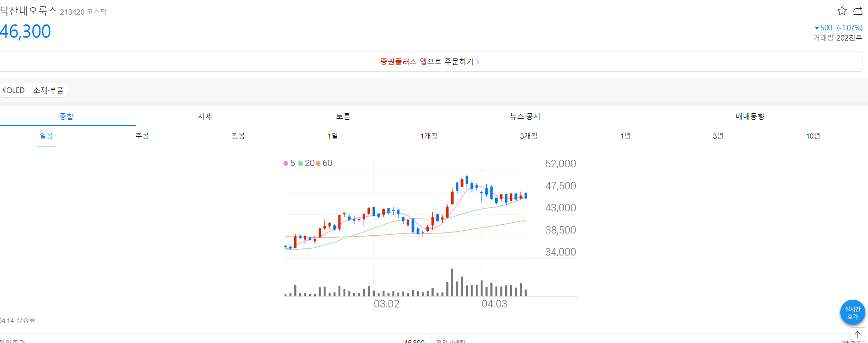Click the 34,000 price axis label
This screenshot has width=868, height=343.
[560, 252]
